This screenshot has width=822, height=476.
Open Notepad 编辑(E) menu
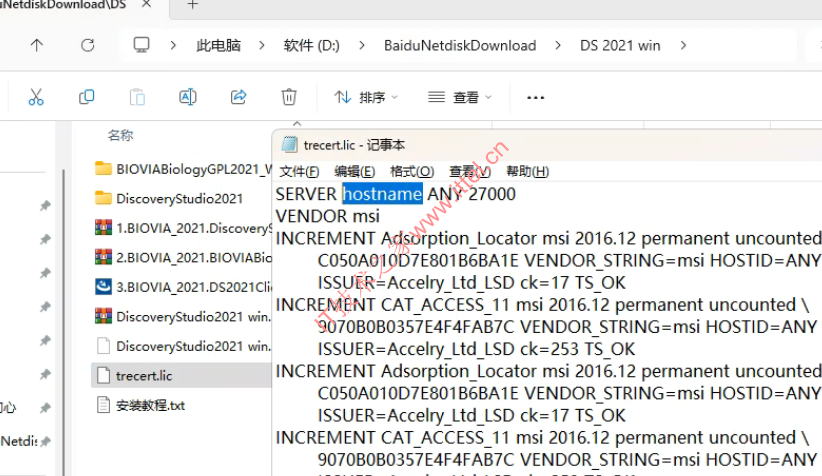tap(354, 171)
